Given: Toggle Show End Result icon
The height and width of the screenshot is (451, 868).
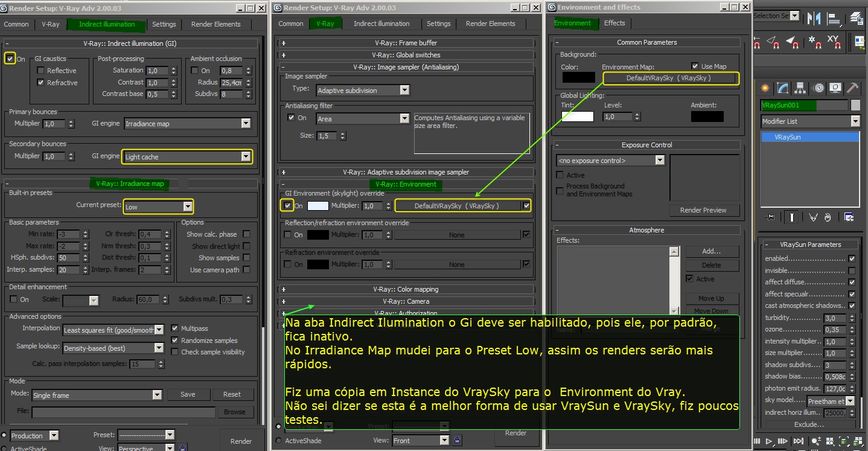Looking at the screenshot, I should (792, 217).
